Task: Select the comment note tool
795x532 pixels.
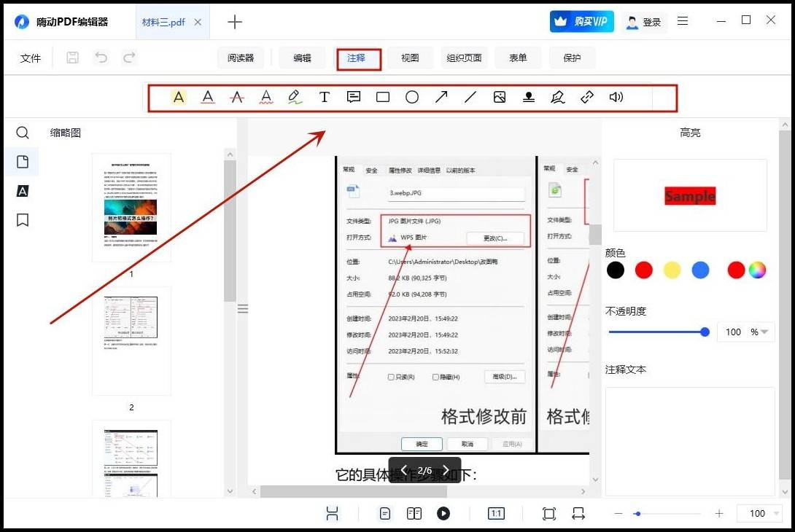Action: click(354, 97)
